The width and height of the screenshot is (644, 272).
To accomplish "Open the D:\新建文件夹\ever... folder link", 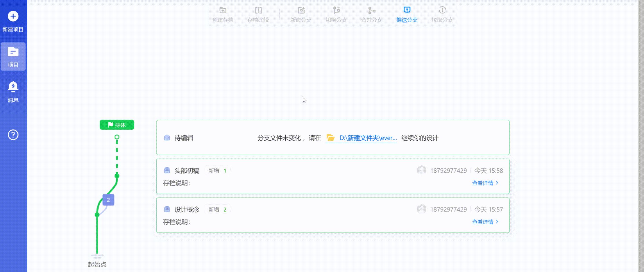I will (368, 138).
